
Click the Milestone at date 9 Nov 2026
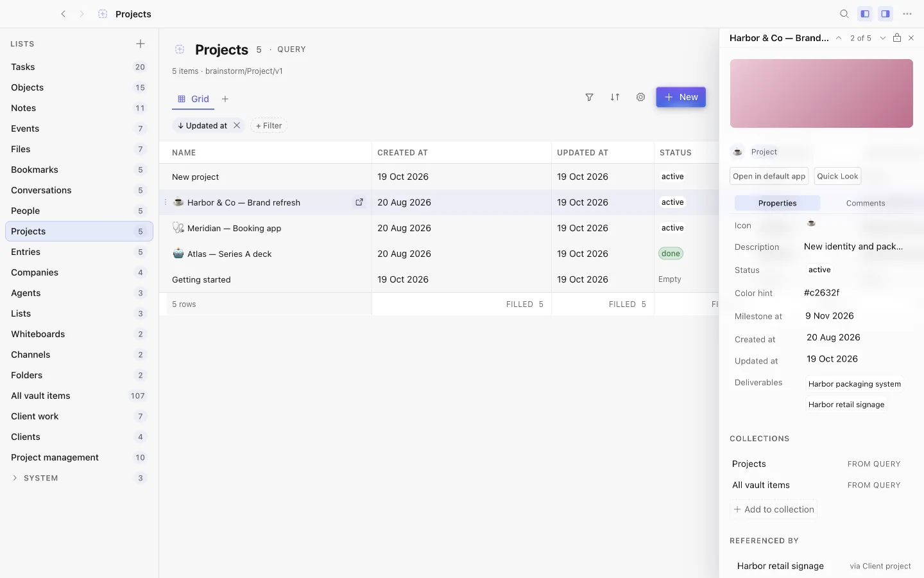[x=830, y=316]
